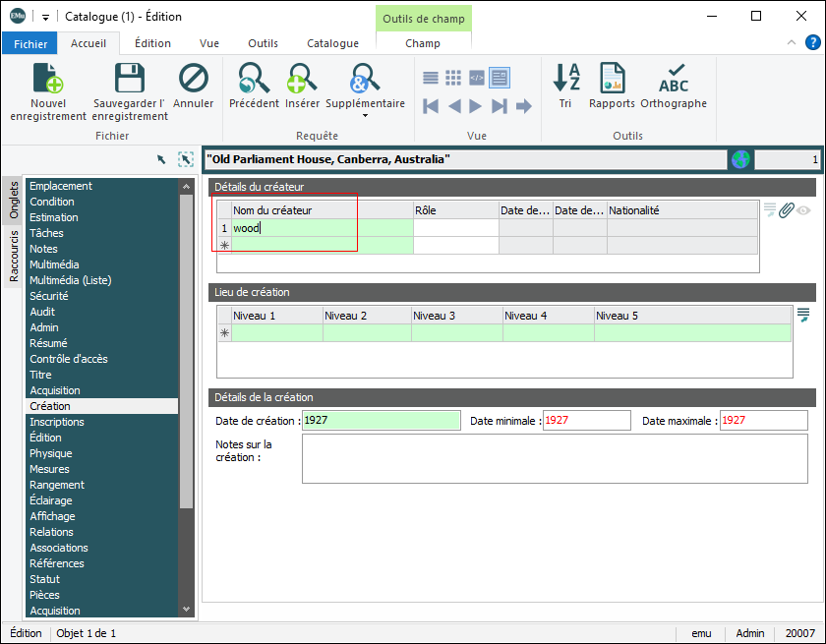Click the Date de création field
Viewport: 826px width, 644px height.
pyautogui.click(x=381, y=421)
